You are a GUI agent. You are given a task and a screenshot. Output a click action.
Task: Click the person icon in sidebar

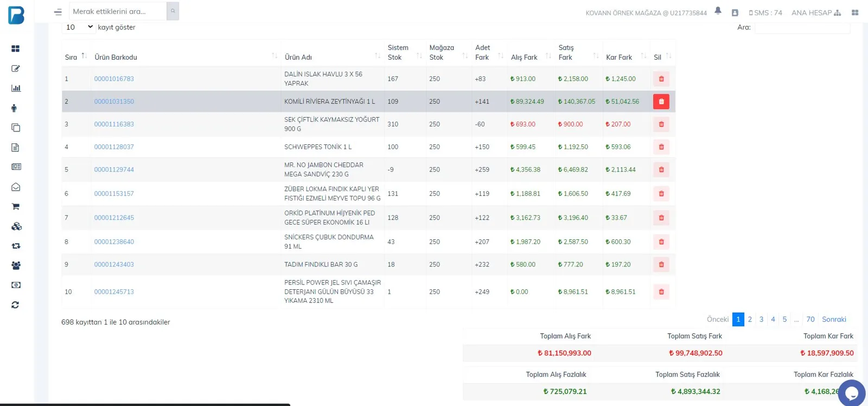14,108
